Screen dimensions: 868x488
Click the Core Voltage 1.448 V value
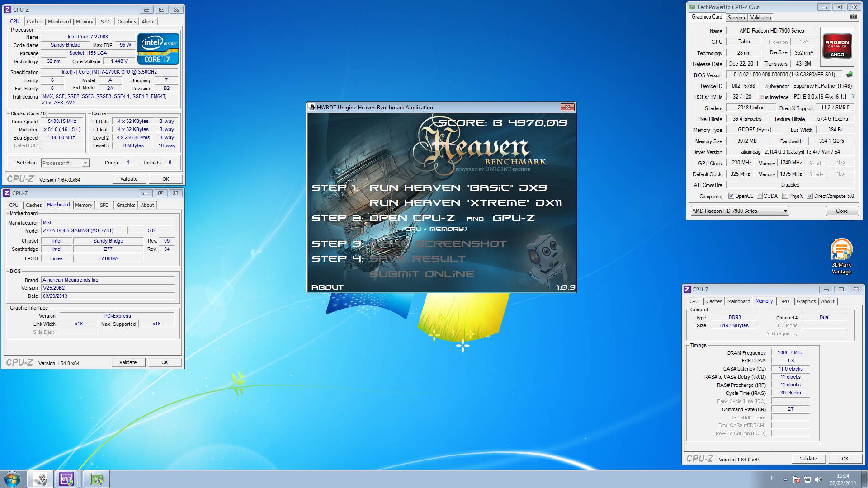(120, 61)
